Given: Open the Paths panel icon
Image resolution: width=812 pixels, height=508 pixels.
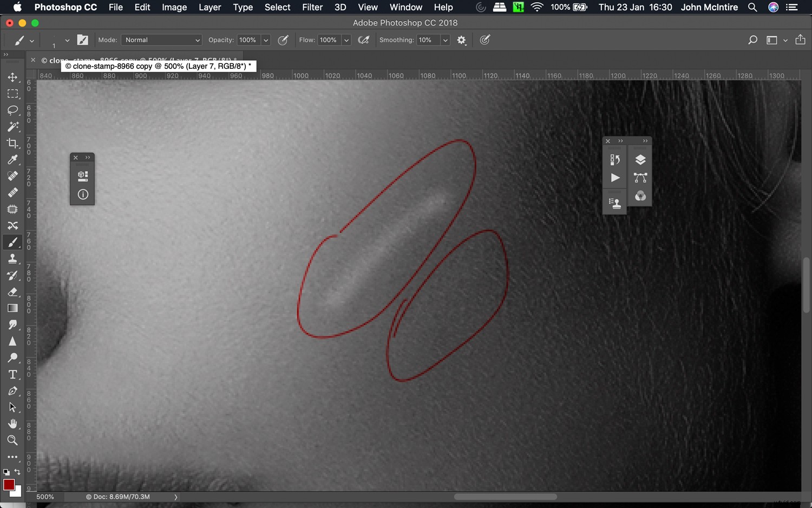Looking at the screenshot, I should 640,178.
